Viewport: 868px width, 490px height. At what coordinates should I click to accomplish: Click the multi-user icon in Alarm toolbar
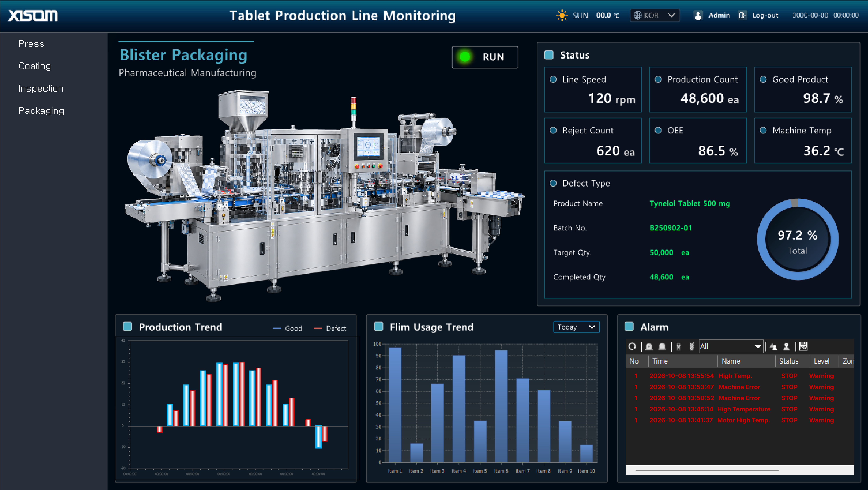point(773,346)
